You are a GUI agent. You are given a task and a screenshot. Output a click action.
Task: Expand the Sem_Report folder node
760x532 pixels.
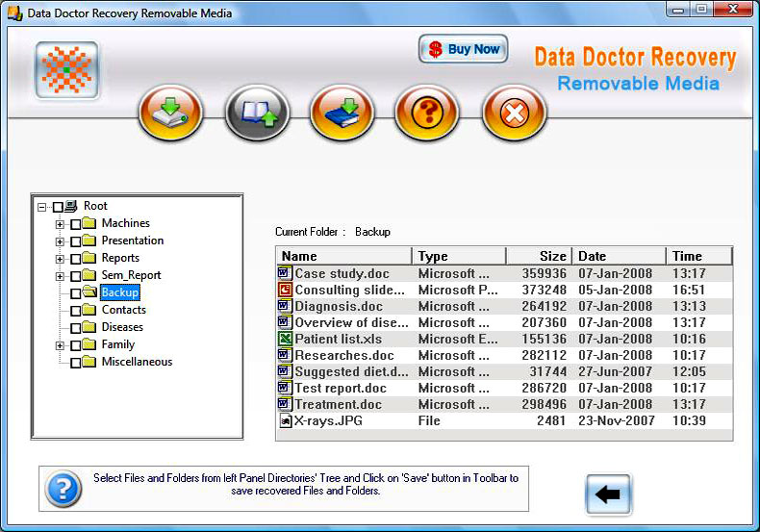coord(60,276)
